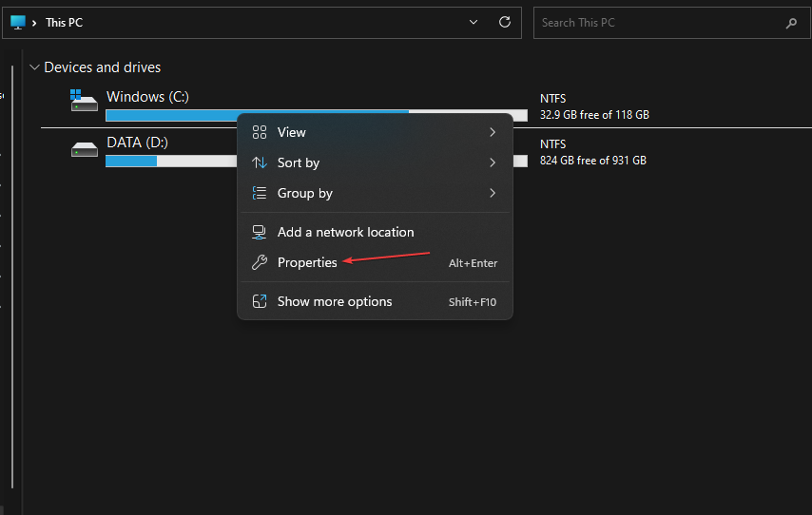Click the Add a network location icon
The height and width of the screenshot is (515, 812).
pos(259,232)
